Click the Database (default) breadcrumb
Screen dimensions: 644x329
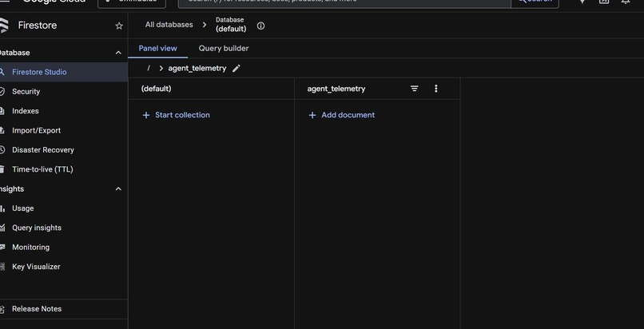[231, 25]
